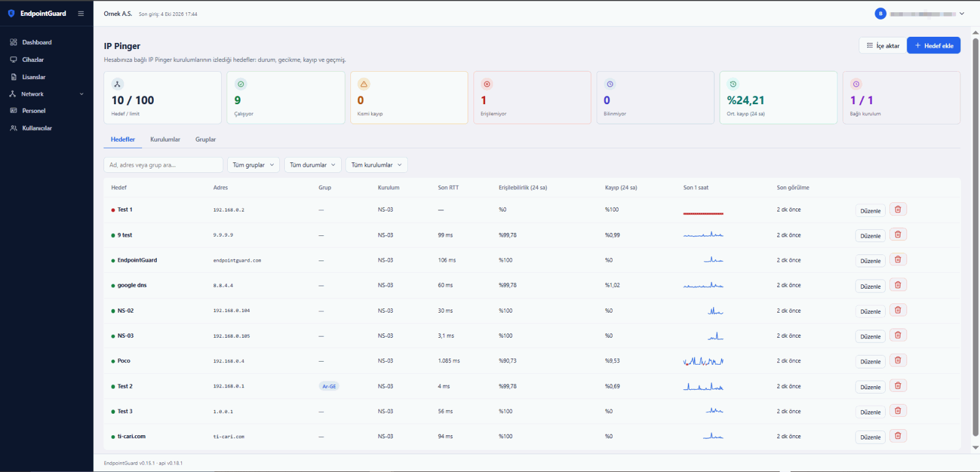Delete the Test 3 target

(x=898, y=411)
